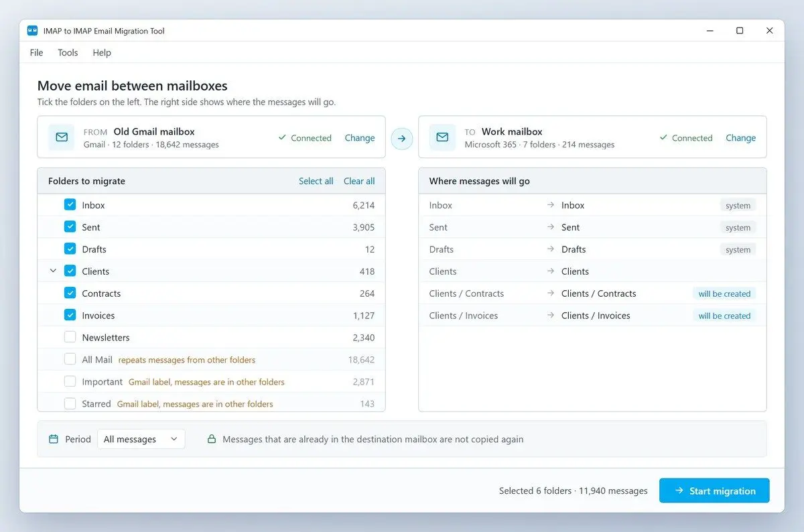Untick the Clients folder checkbox
The width and height of the screenshot is (804, 532).
(x=70, y=271)
